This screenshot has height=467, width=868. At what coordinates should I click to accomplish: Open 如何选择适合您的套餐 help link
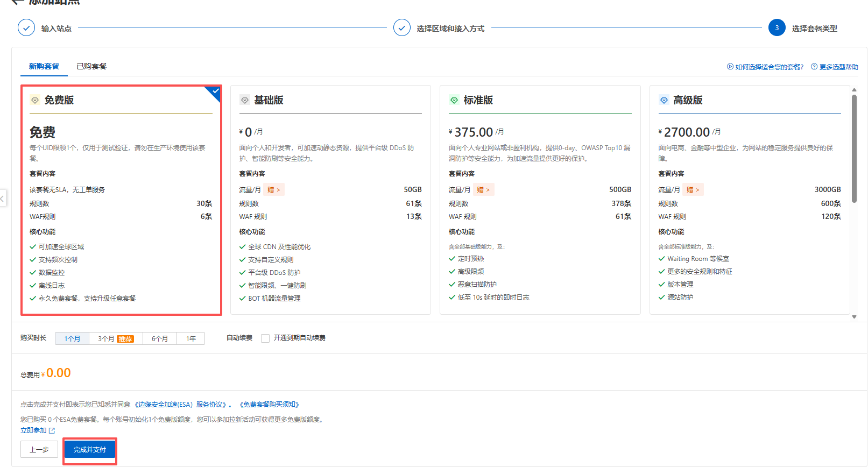pos(769,67)
